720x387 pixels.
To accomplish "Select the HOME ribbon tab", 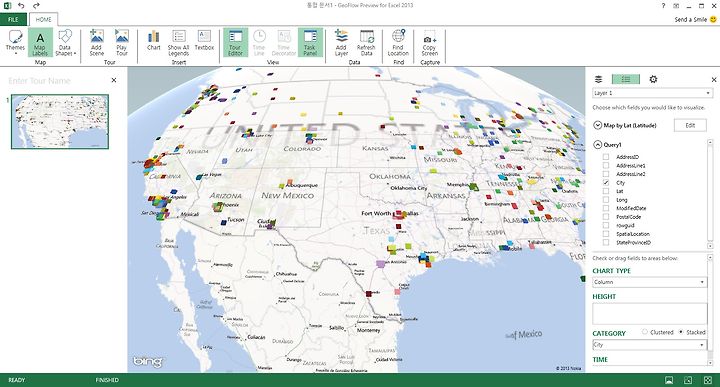I will (x=44, y=19).
